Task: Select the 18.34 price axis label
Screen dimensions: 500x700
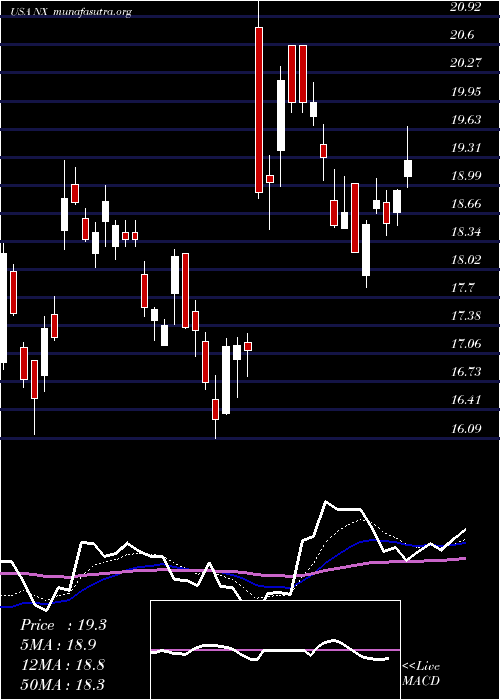Action: coord(466,232)
